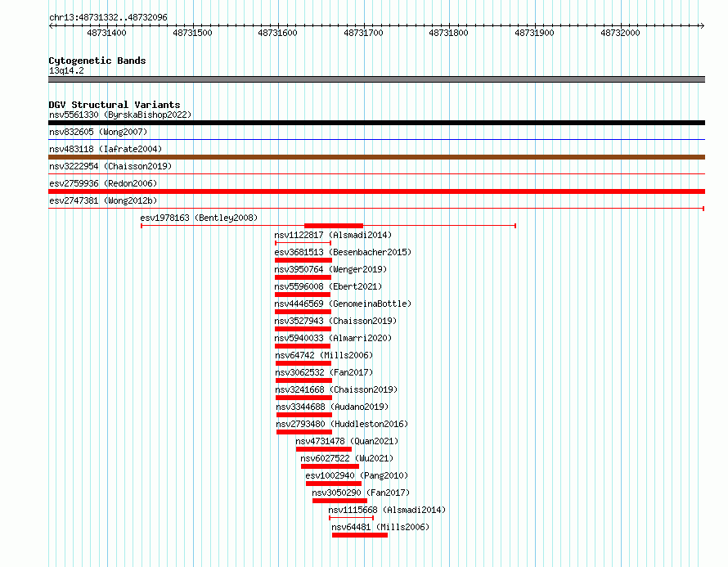Viewport: 728px width, 567px height.
Task: Click nsv5596008 (Ebert2021) label
Action: coord(328,286)
